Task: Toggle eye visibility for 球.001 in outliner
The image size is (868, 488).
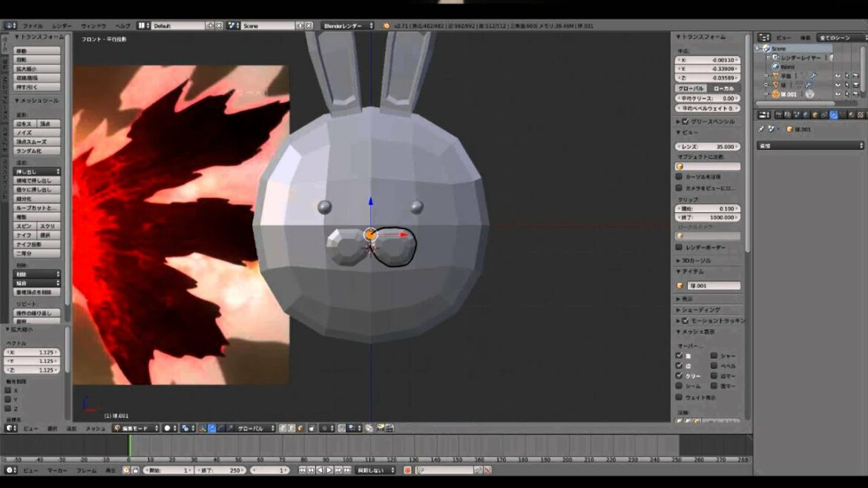Action: pos(838,94)
